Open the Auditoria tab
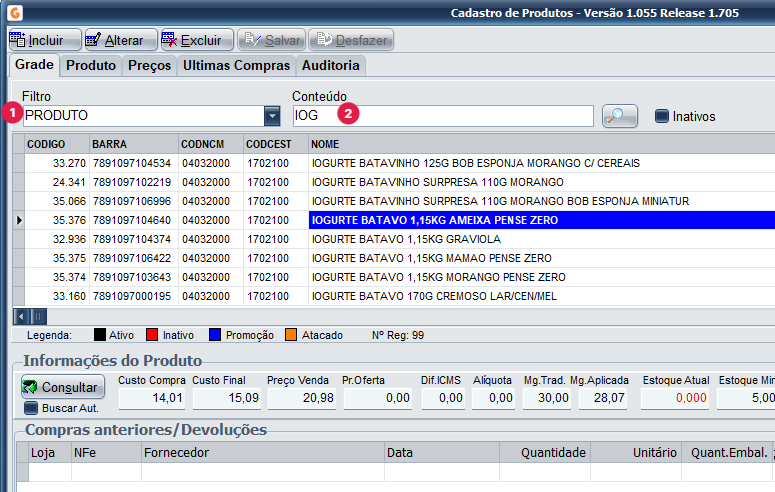Screen dimensions: 775x492 click(x=331, y=66)
